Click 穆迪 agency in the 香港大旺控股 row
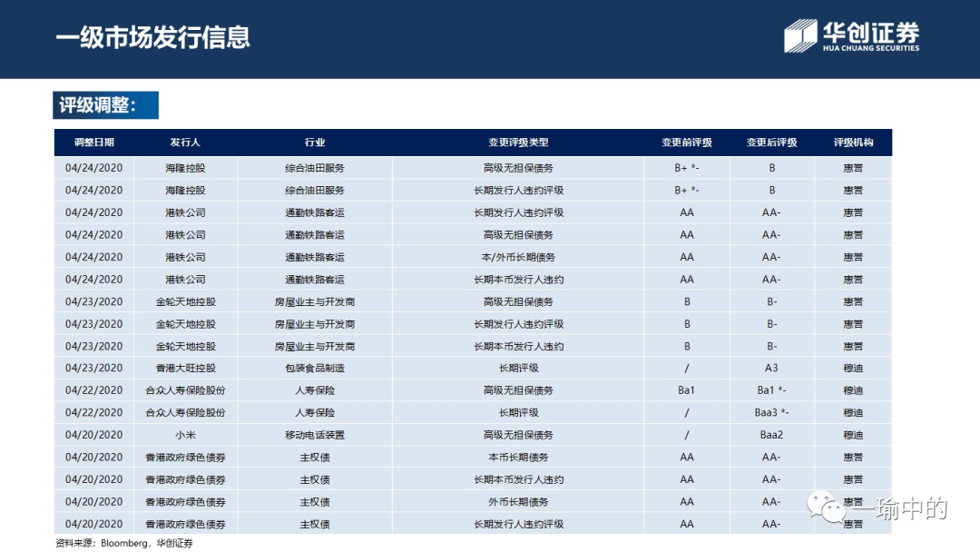 [853, 369]
